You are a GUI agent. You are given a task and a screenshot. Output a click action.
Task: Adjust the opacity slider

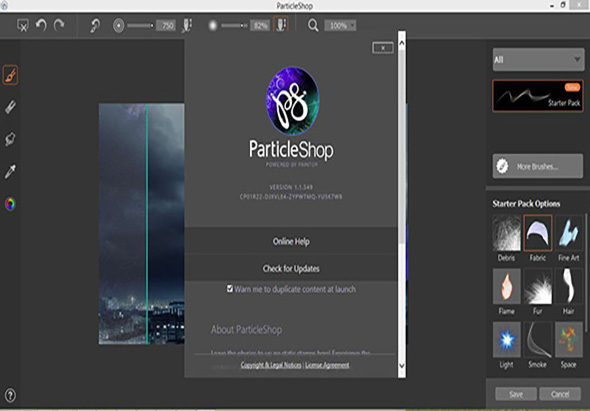click(x=234, y=26)
